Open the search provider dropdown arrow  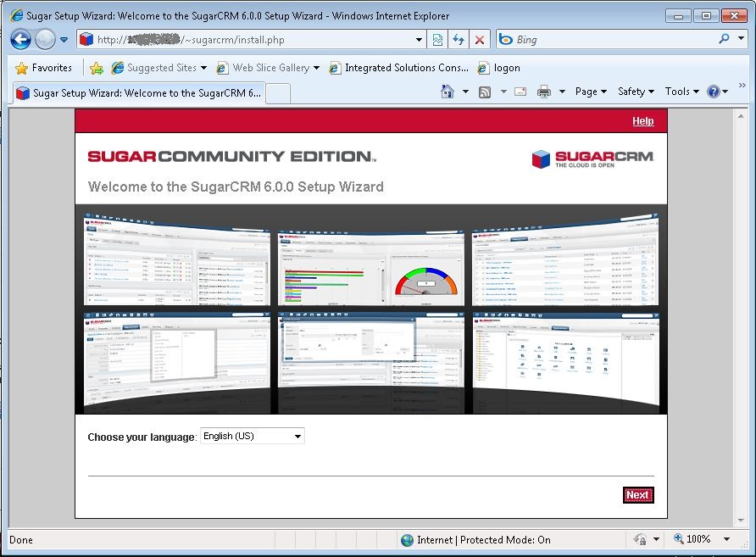point(741,38)
